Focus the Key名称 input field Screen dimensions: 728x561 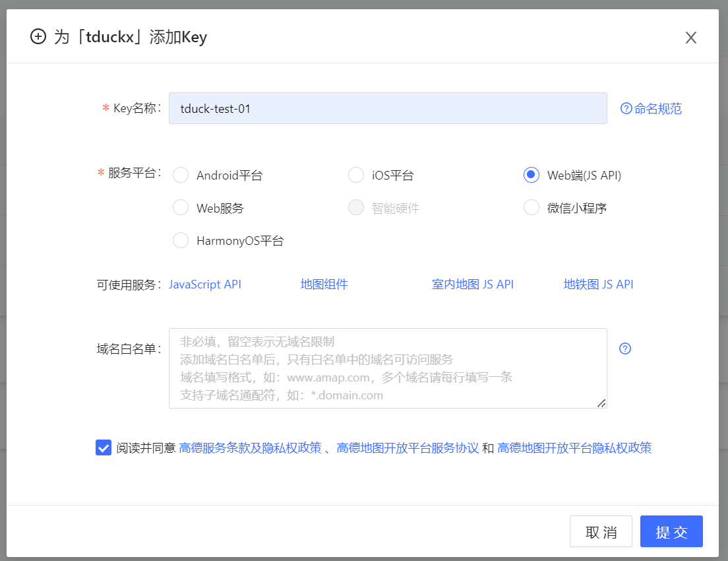tap(388, 108)
